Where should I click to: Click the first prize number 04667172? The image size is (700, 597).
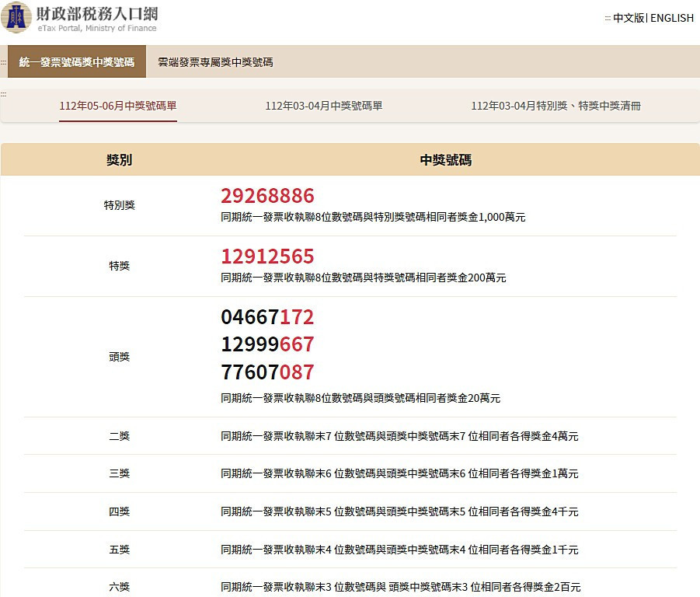267,317
